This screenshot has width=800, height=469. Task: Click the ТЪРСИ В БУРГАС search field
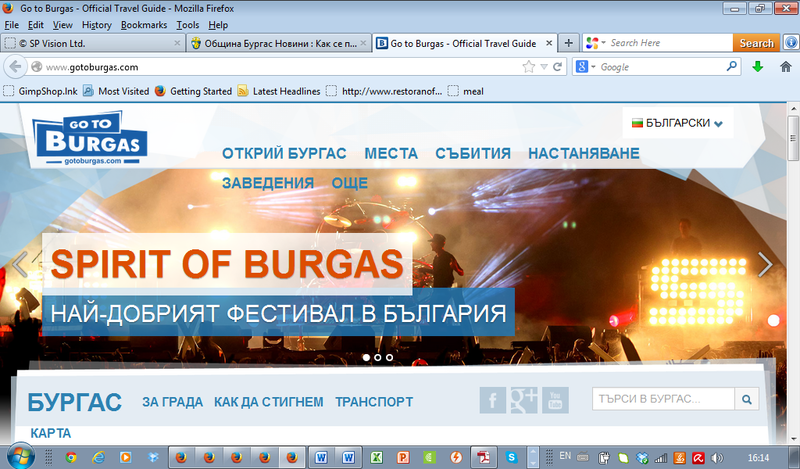click(663, 399)
